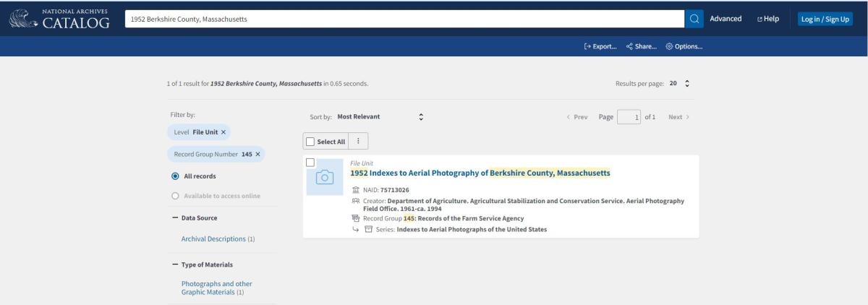Open the Export menu
Screen dimensions: 868x305
600,46
